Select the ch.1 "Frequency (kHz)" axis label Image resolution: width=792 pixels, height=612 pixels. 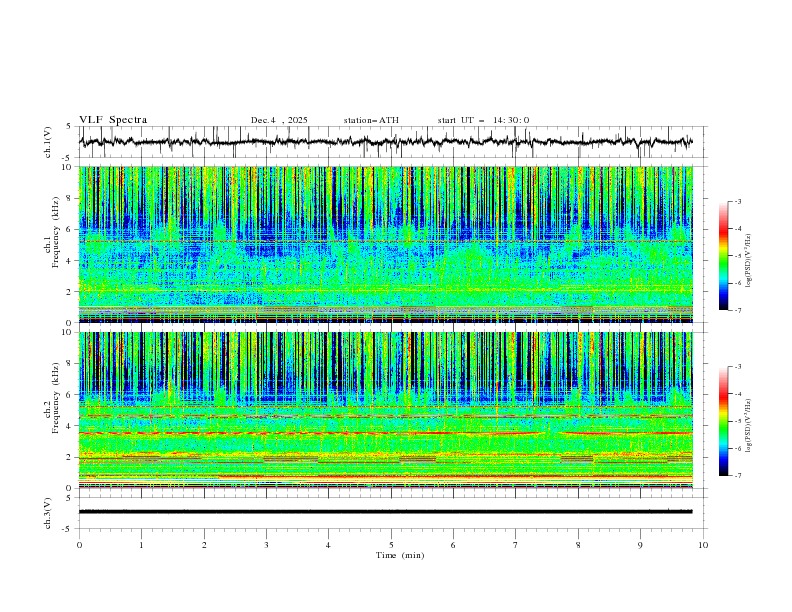click(x=56, y=231)
